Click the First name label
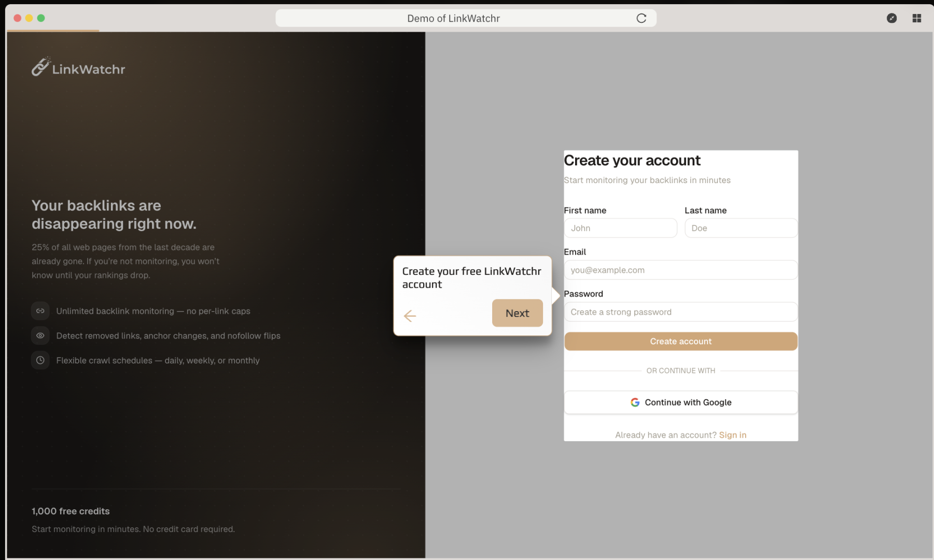The height and width of the screenshot is (560, 934). (x=584, y=211)
